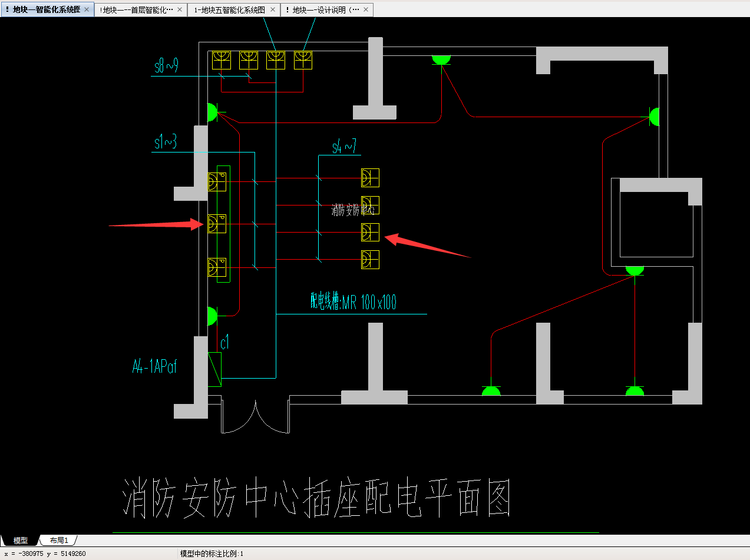Select the 消防安防中心插座配电平面图 title text

click(316, 498)
